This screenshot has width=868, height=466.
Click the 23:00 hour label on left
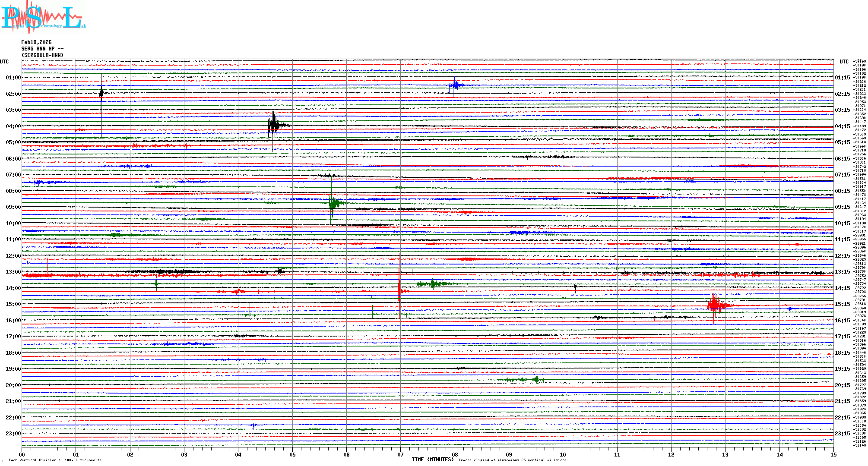pos(13,434)
